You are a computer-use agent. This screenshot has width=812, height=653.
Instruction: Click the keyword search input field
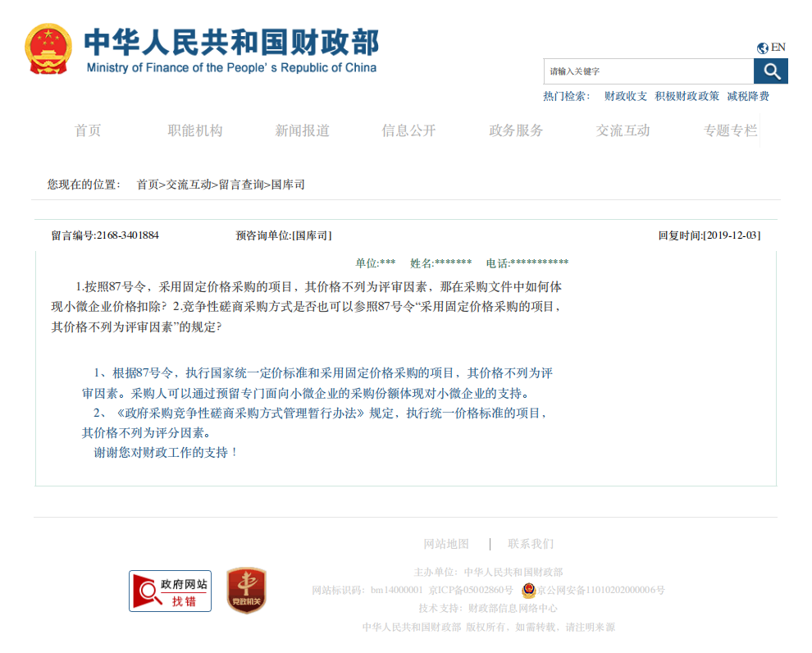pos(648,71)
